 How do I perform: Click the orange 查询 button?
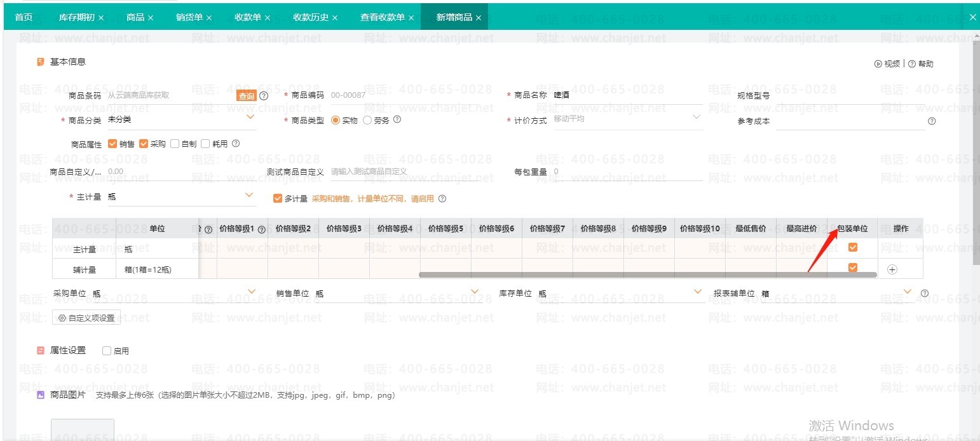[246, 96]
